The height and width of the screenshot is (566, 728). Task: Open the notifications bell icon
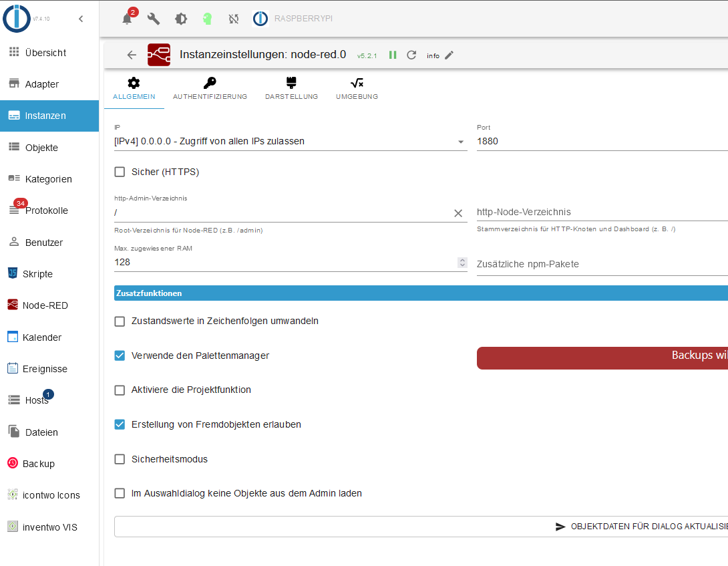(x=127, y=19)
